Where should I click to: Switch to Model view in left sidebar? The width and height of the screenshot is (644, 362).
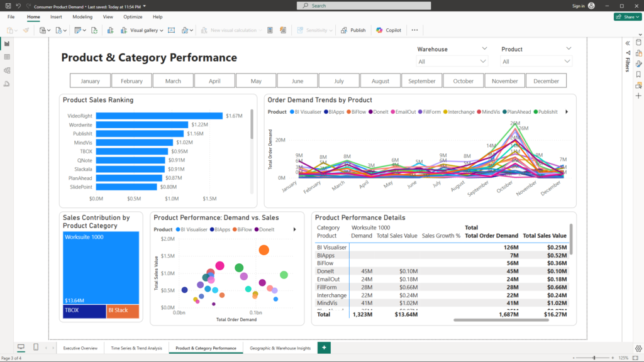[x=7, y=70]
